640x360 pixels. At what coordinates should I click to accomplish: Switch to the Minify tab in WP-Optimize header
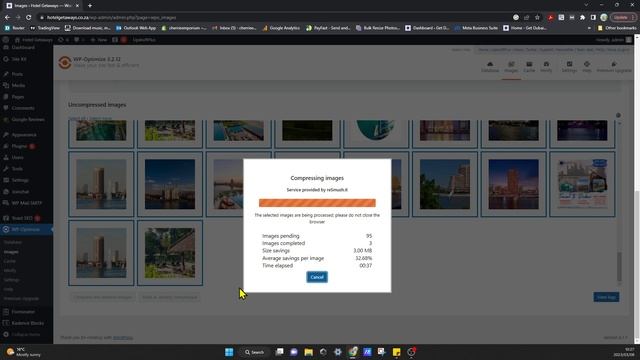coord(546,67)
